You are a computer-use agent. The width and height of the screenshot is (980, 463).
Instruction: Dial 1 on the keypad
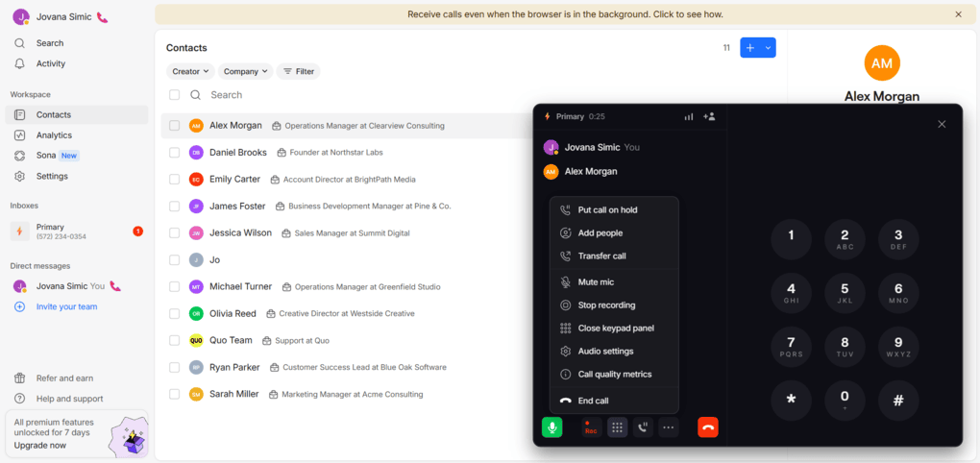tap(792, 239)
